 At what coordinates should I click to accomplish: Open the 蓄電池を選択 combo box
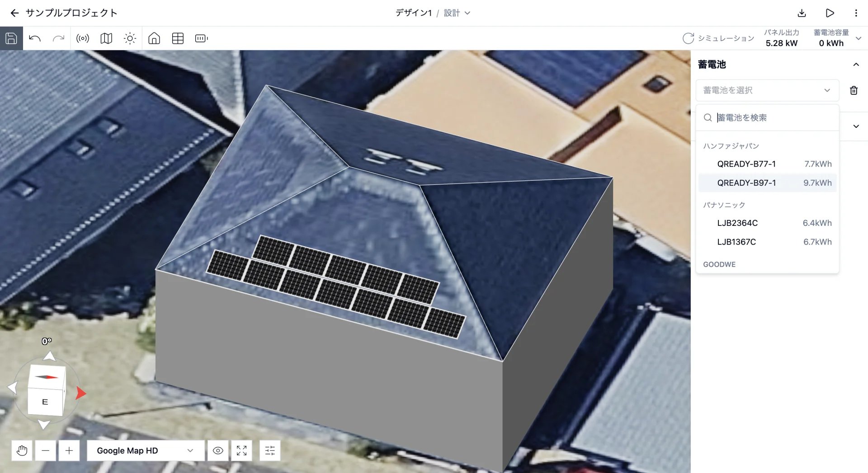[x=767, y=90]
